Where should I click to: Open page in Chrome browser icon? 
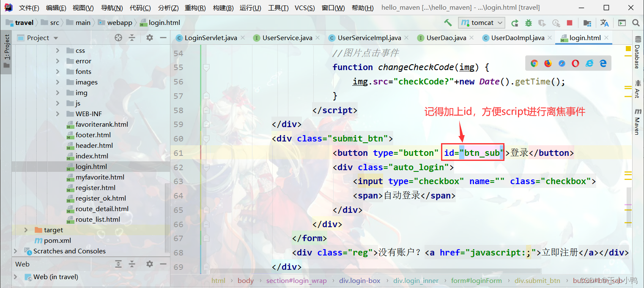[x=534, y=63]
